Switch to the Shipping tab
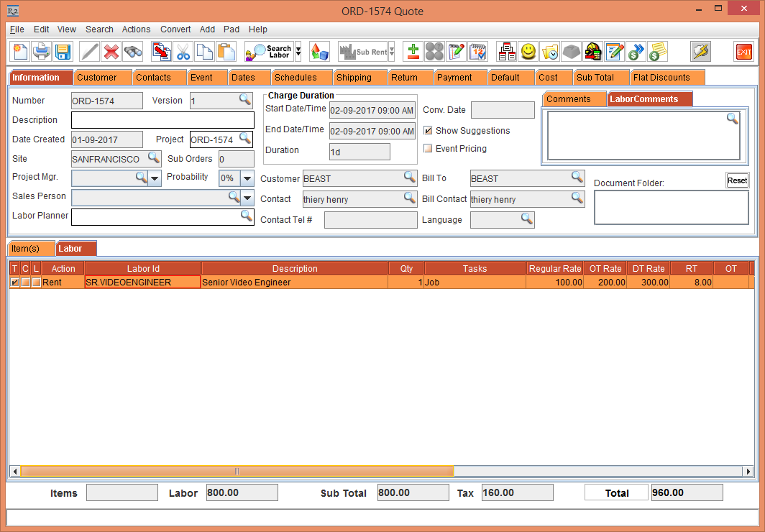 (x=354, y=78)
